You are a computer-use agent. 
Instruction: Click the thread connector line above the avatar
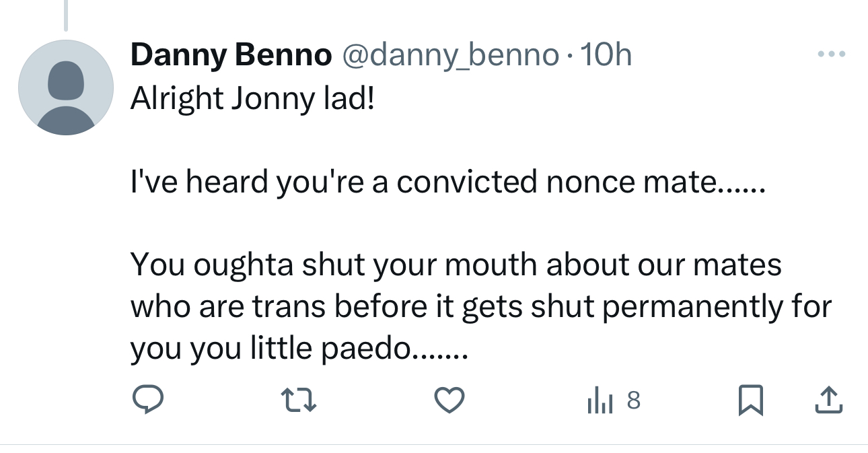(65, 15)
